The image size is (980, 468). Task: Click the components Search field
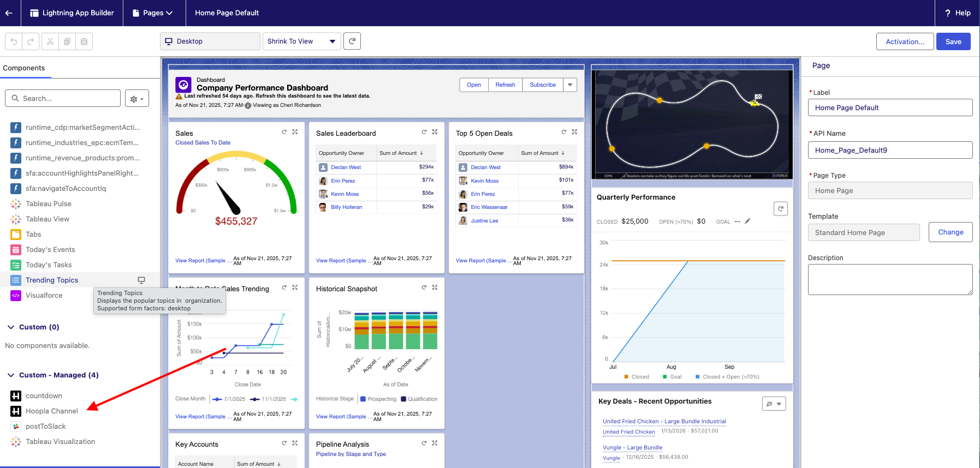click(x=63, y=98)
